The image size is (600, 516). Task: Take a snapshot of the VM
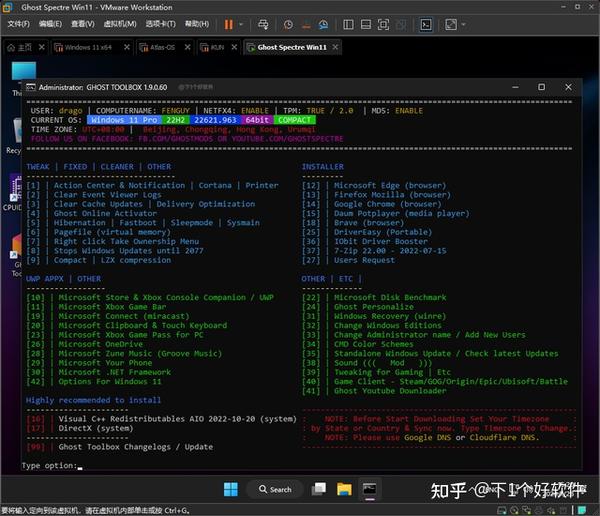(x=288, y=24)
